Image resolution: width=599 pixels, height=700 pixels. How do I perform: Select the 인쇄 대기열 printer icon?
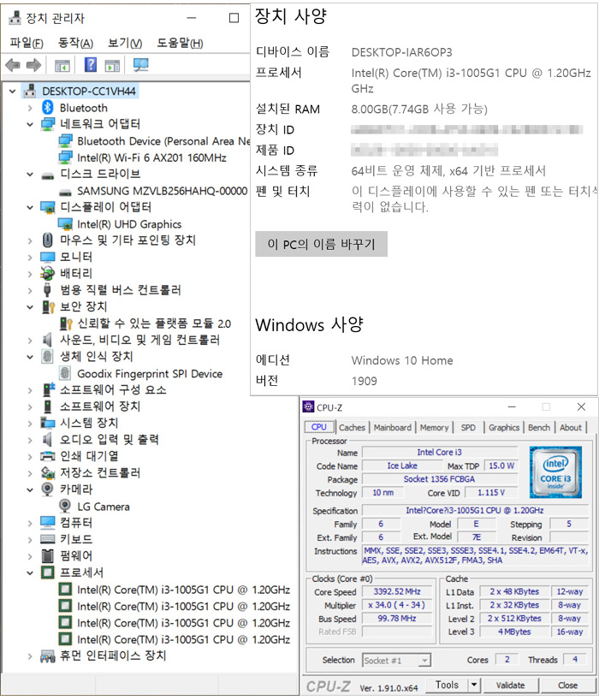tap(48, 456)
